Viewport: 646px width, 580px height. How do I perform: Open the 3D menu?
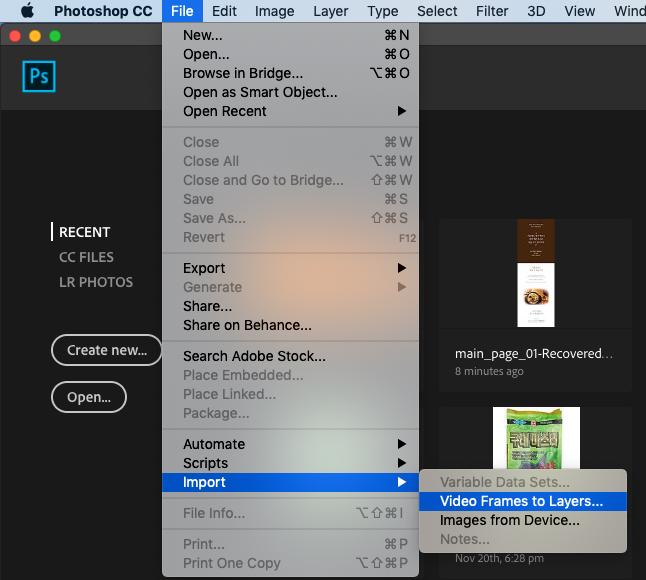pyautogui.click(x=536, y=11)
